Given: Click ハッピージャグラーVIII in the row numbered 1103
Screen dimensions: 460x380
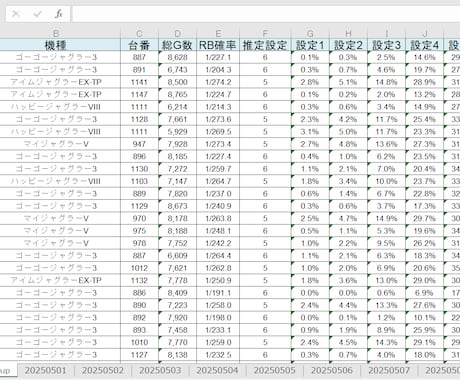Looking at the screenshot, I should click(56, 181).
